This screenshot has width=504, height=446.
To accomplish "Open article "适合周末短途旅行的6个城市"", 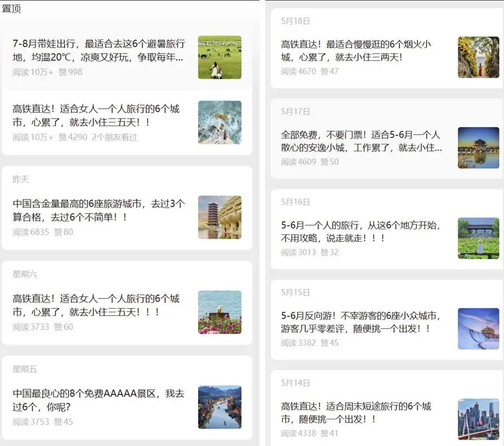I will click(356, 412).
